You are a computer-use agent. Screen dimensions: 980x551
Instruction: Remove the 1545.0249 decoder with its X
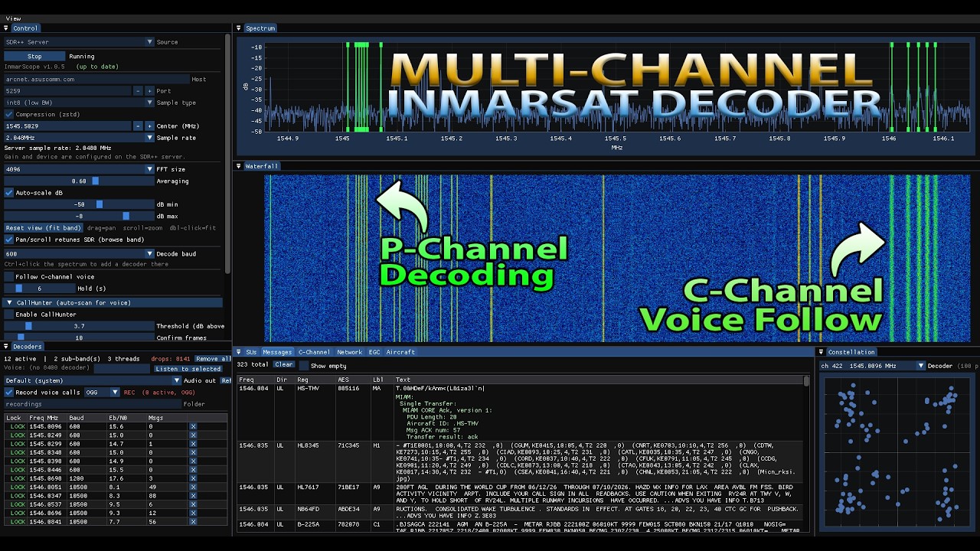tap(193, 435)
